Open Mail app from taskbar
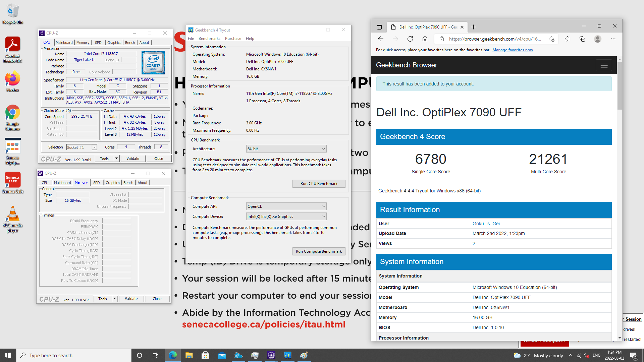 coord(222,355)
